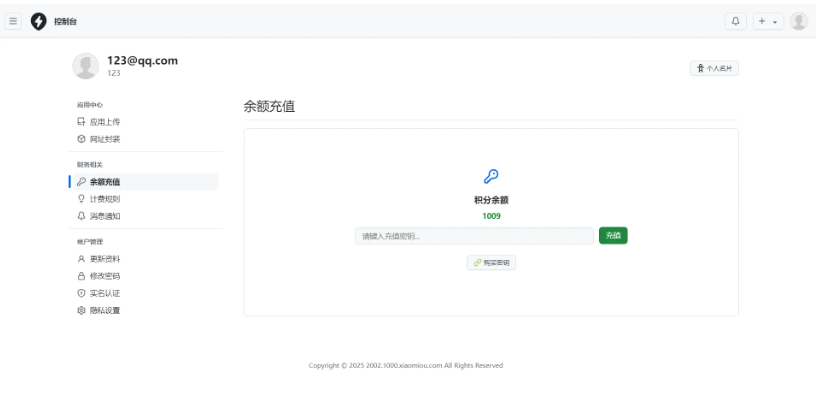
Task: Click the 计费规则 light bulb icon
Action: pos(81,199)
